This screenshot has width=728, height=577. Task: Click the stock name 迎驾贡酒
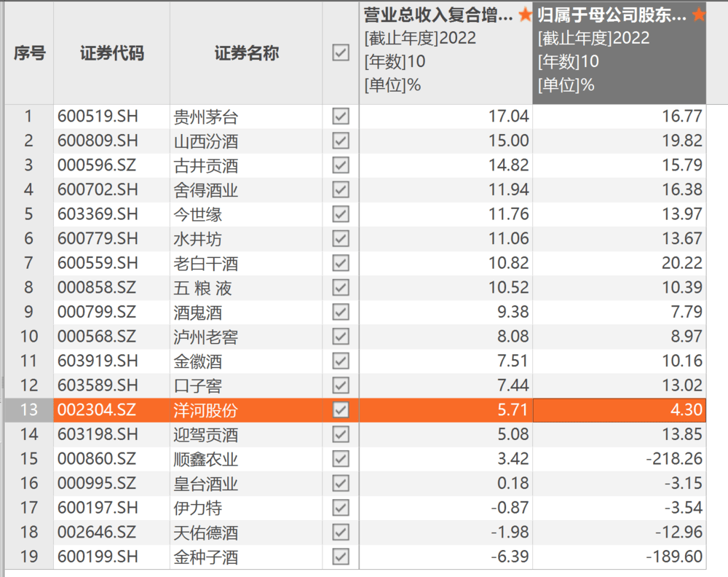(x=206, y=435)
